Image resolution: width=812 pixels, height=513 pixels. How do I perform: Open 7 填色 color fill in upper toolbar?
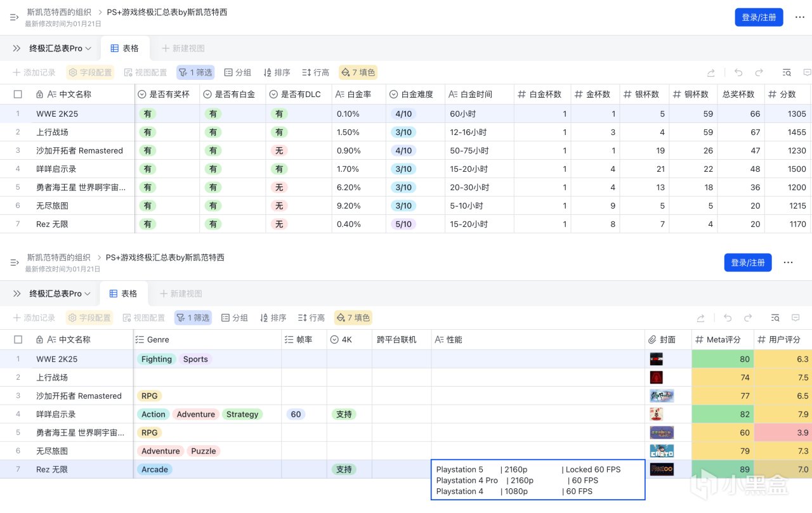tap(358, 72)
